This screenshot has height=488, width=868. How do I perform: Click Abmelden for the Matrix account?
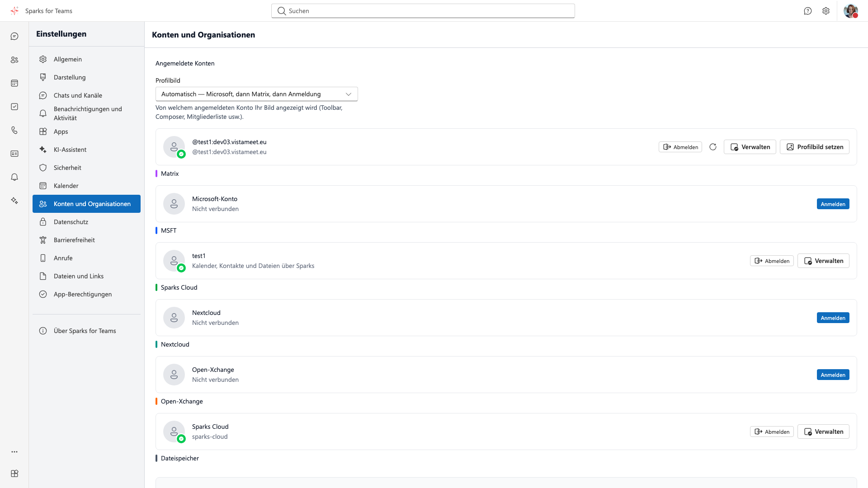(x=680, y=147)
